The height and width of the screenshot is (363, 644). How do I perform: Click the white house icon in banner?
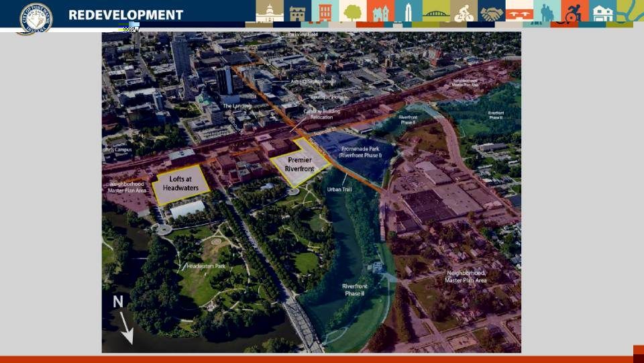[x=603, y=11]
